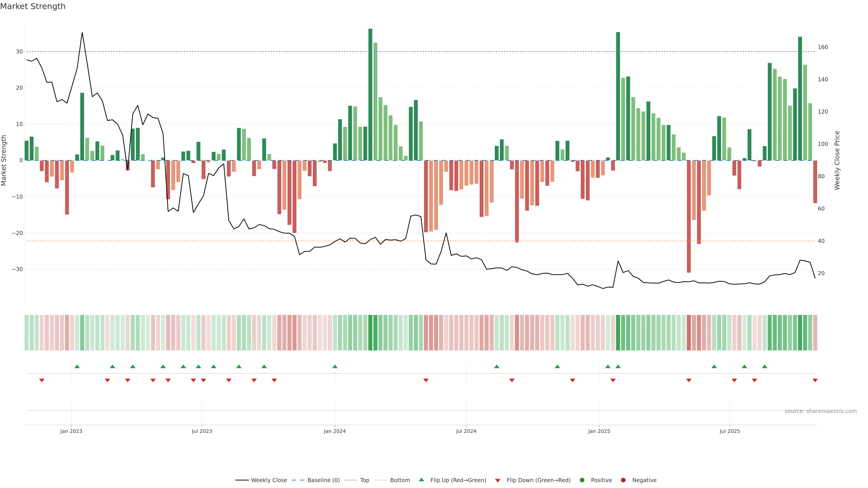The width and height of the screenshot is (868, 488).
Task: Click the Jan 2025 x-axis label
Action: [x=599, y=431]
